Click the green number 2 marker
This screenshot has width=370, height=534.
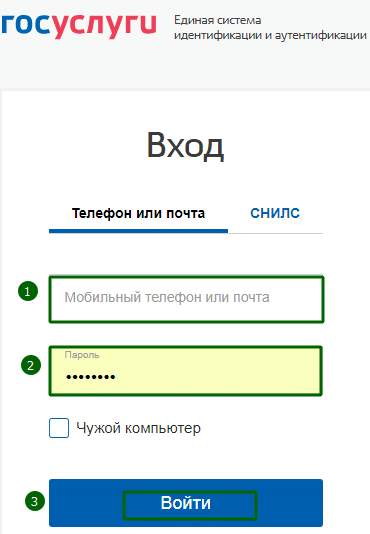[x=31, y=365]
